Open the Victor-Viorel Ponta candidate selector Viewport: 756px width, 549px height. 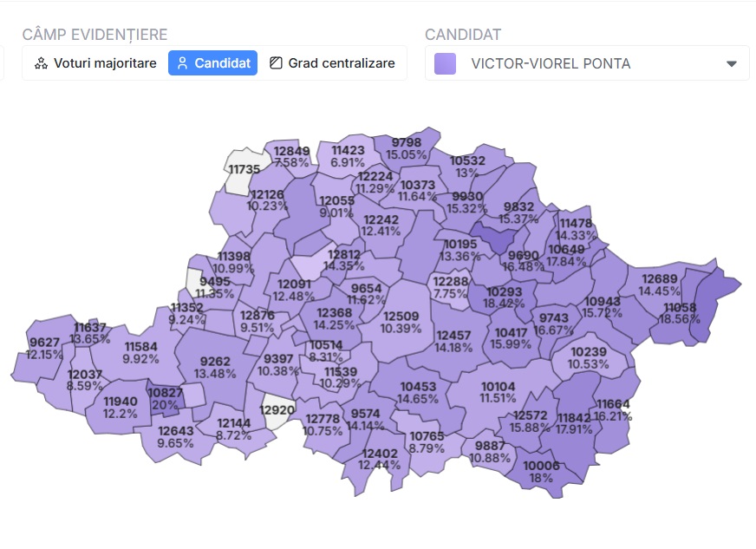(x=587, y=63)
